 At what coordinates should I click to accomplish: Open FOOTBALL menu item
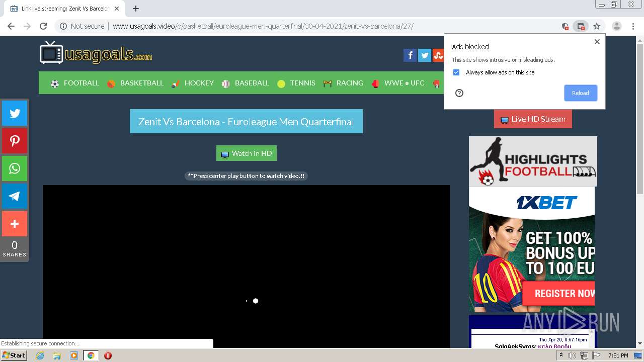click(x=75, y=83)
